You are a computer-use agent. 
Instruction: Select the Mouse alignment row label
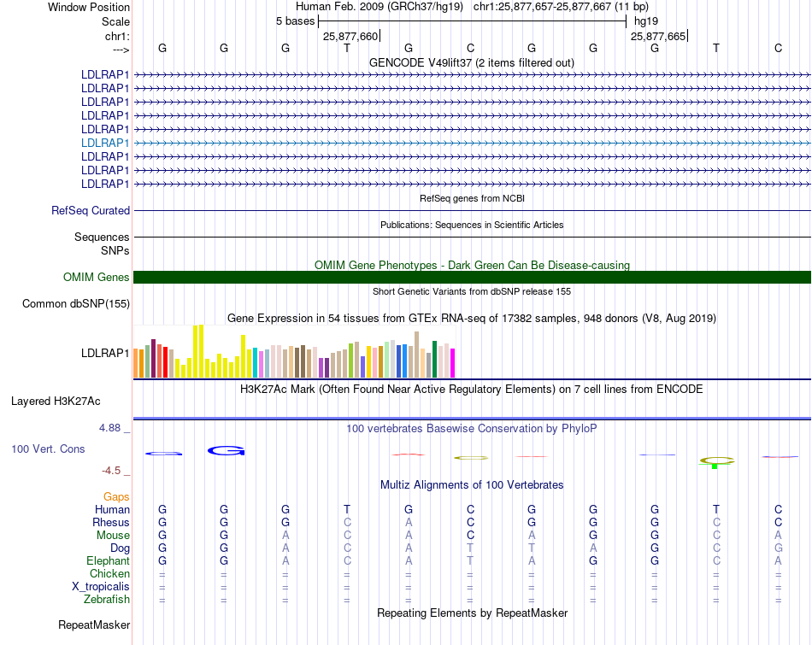[x=113, y=536]
